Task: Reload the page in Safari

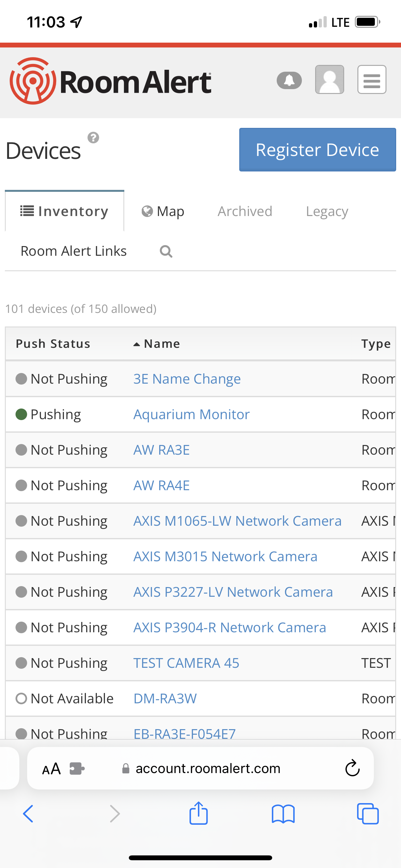Action: [353, 768]
